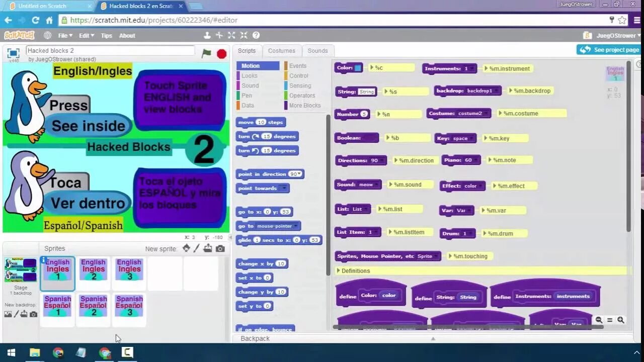Select the Duplicate stamp tool
Image resolution: width=644 pixels, height=362 pixels.
click(x=207, y=35)
